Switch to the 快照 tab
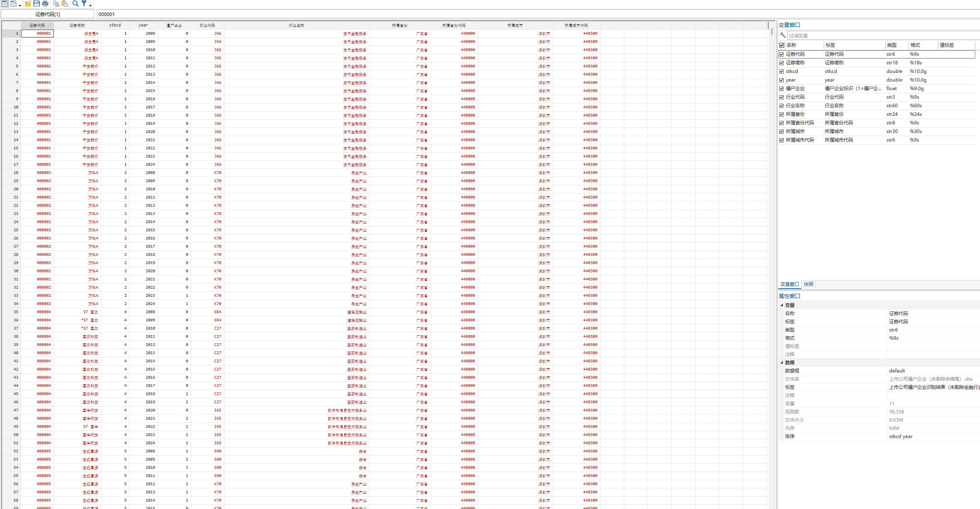 (808, 284)
